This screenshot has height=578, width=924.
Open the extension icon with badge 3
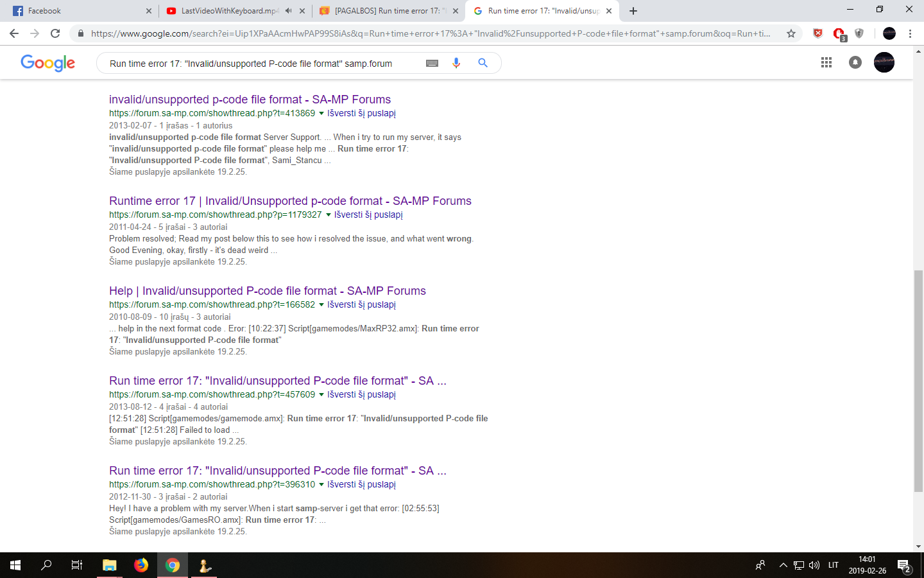839,34
